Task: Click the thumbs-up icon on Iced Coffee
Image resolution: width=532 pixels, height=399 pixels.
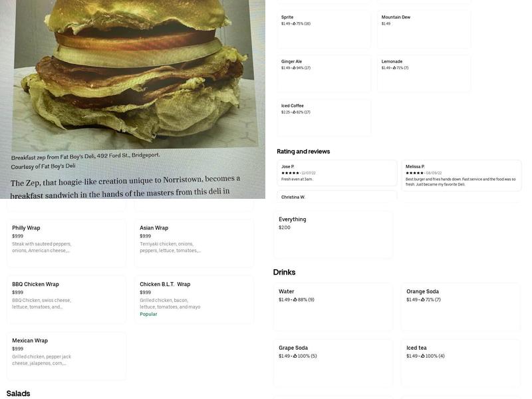Action: click(294, 112)
